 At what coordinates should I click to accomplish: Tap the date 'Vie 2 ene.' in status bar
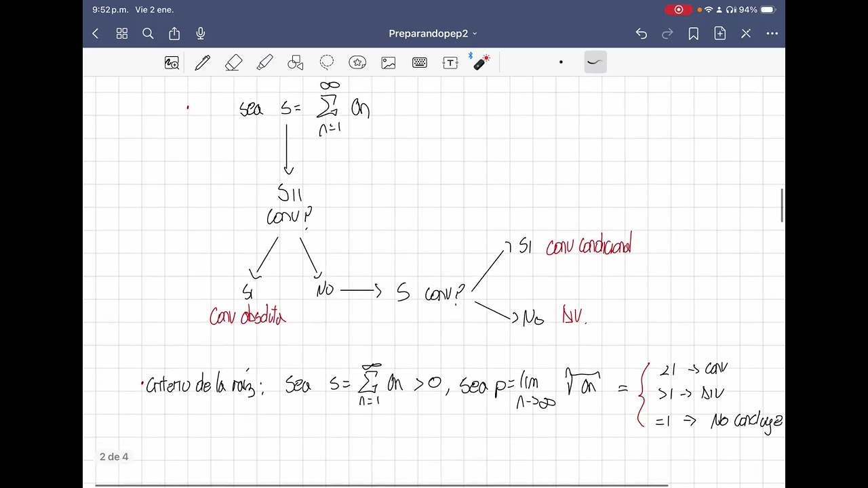(x=155, y=9)
